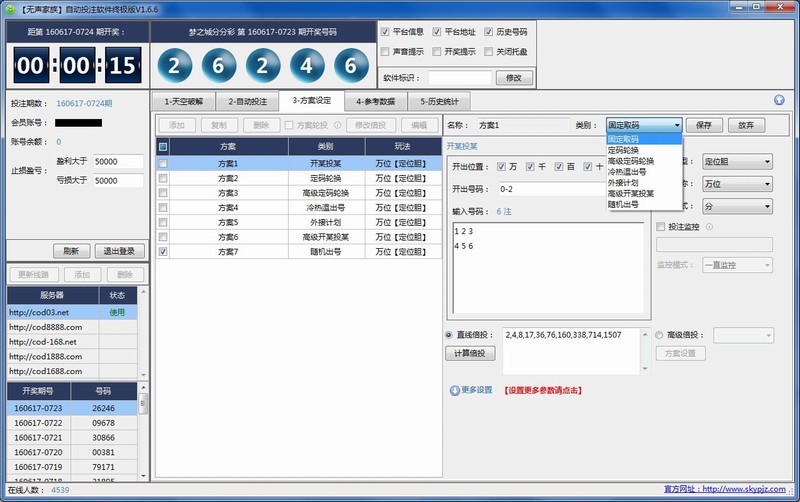Select the 高级倍投 radio button
This screenshot has width=800, height=502.
coord(660,335)
